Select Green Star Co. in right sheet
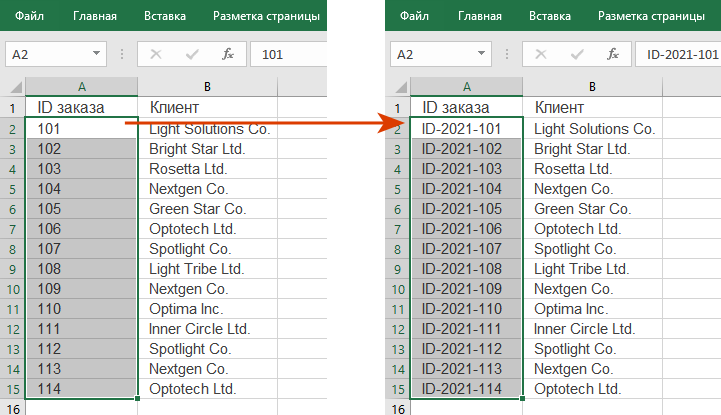This screenshot has height=415, width=721. point(592,209)
